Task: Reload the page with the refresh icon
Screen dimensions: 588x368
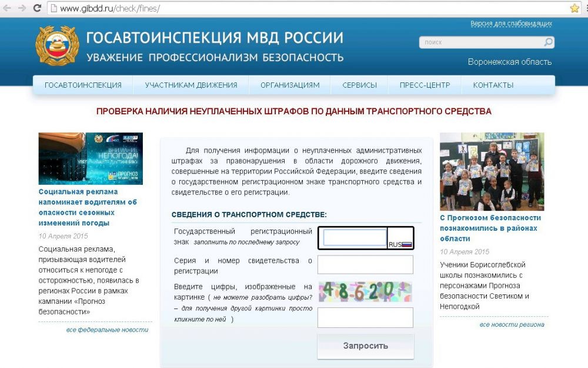Action: 36,8
